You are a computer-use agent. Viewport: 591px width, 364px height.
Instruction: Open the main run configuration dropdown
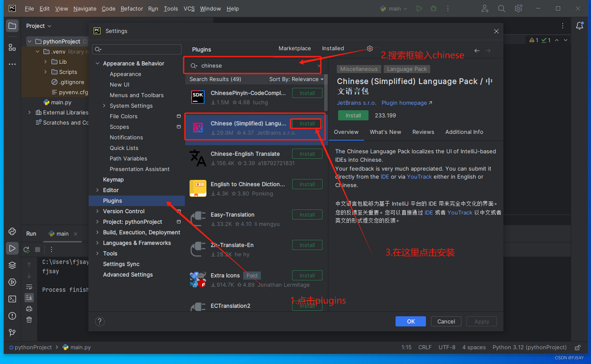point(394,8)
